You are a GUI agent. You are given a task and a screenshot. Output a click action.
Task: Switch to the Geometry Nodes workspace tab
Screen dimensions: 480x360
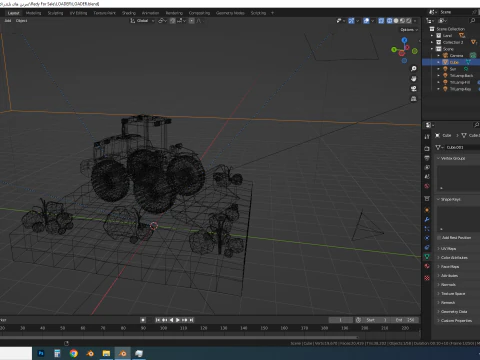[x=230, y=13]
